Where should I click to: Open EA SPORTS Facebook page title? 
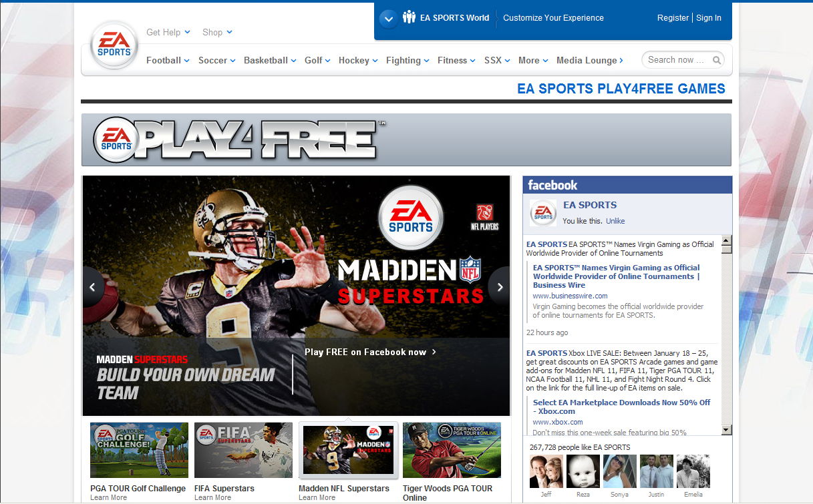(590, 205)
